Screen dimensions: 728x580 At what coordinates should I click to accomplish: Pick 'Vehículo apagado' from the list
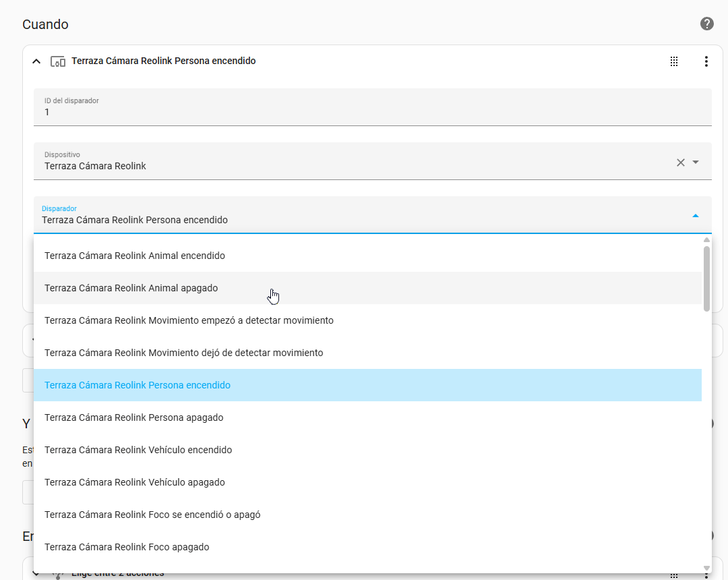point(368,482)
